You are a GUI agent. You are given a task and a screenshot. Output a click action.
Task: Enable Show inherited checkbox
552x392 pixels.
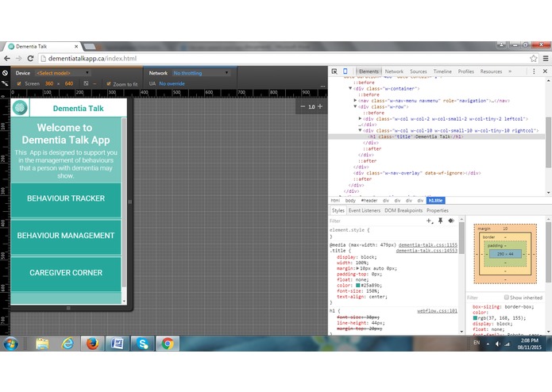pos(506,298)
